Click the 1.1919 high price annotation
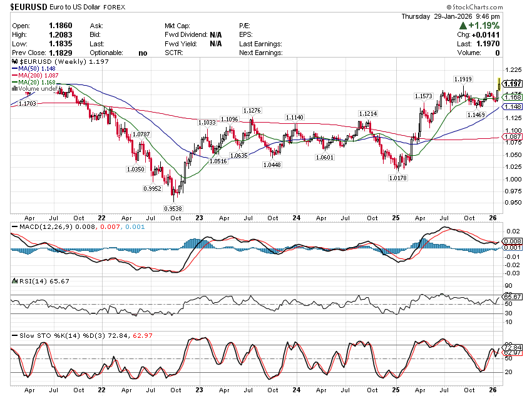Viewport: 532px width, 396px height. (x=464, y=79)
